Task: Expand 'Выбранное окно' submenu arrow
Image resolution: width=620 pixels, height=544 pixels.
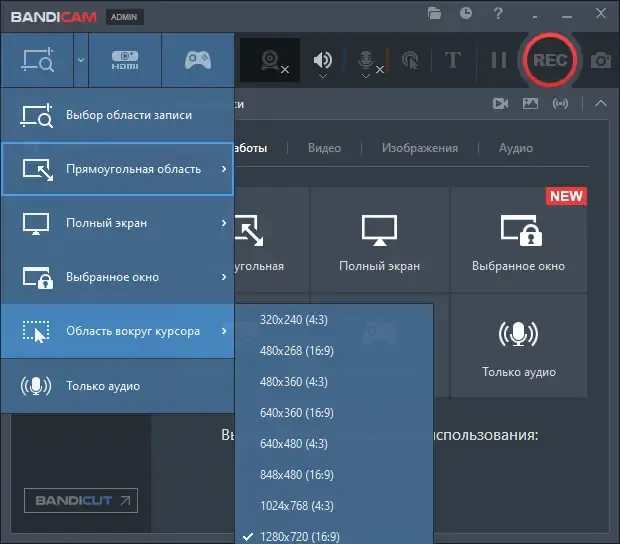Action: point(224,277)
